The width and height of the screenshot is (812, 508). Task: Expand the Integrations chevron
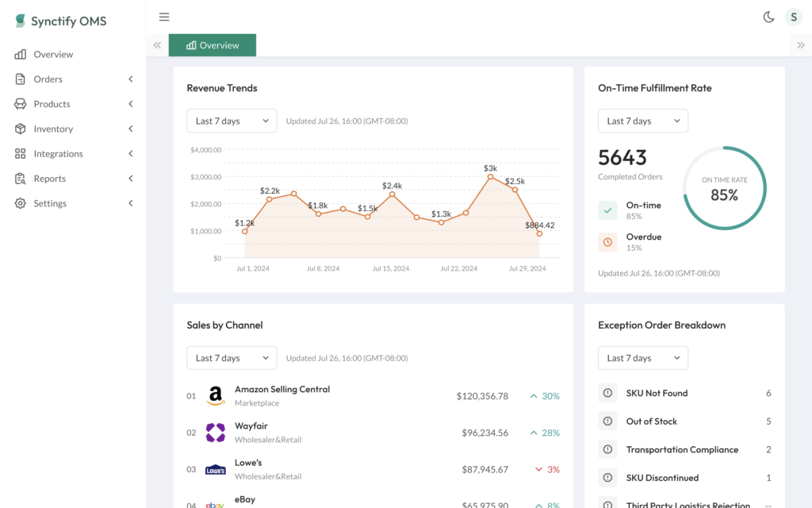point(131,153)
